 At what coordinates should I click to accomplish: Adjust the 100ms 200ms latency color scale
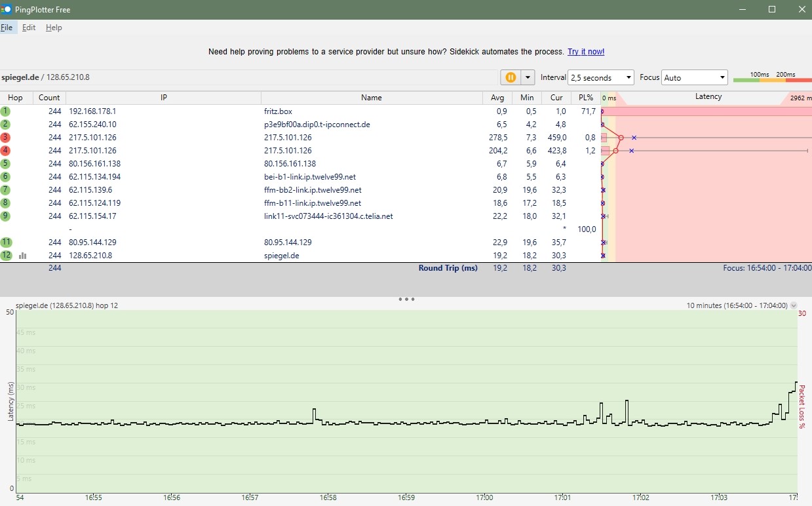click(x=772, y=77)
